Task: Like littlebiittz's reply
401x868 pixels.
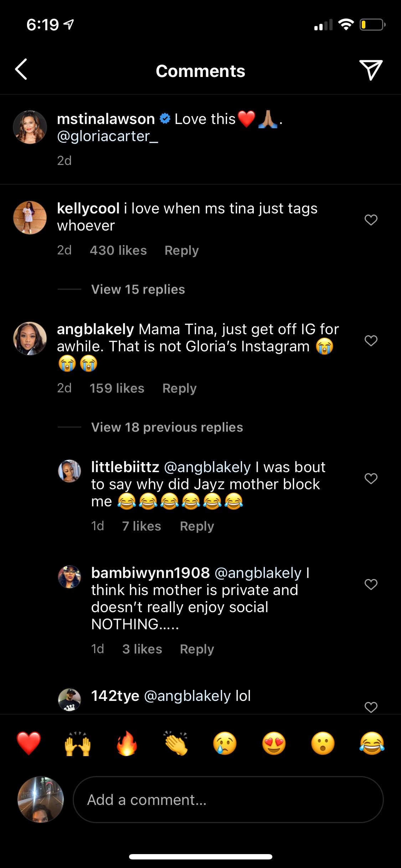Action: pyautogui.click(x=371, y=479)
